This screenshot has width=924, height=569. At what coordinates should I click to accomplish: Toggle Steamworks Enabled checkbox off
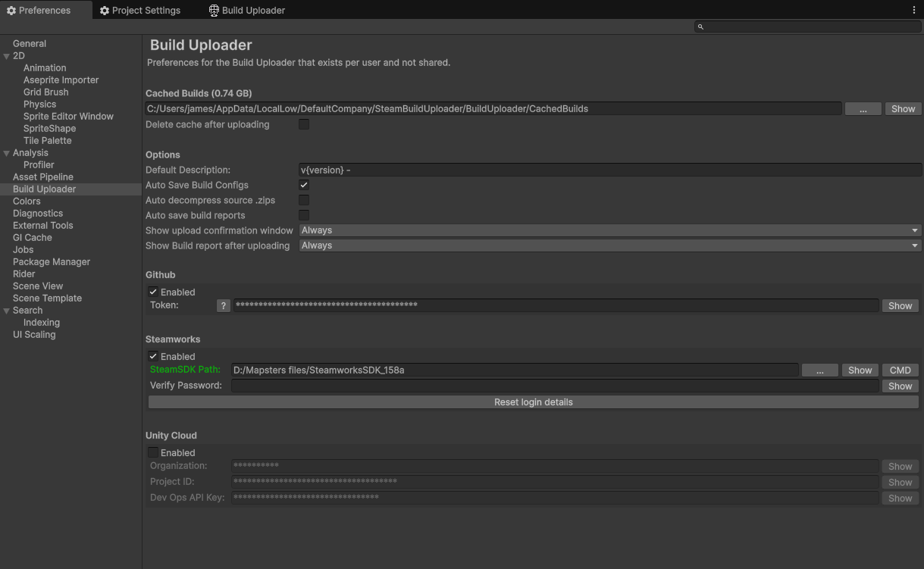pyautogui.click(x=152, y=356)
